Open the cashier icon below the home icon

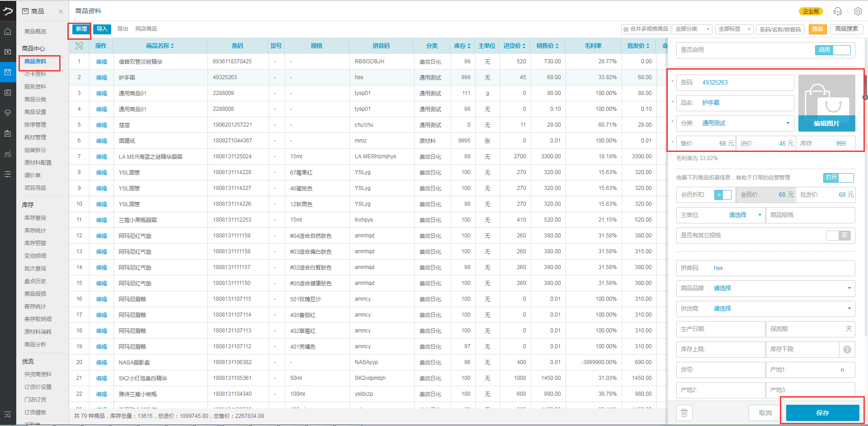pyautogui.click(x=8, y=52)
